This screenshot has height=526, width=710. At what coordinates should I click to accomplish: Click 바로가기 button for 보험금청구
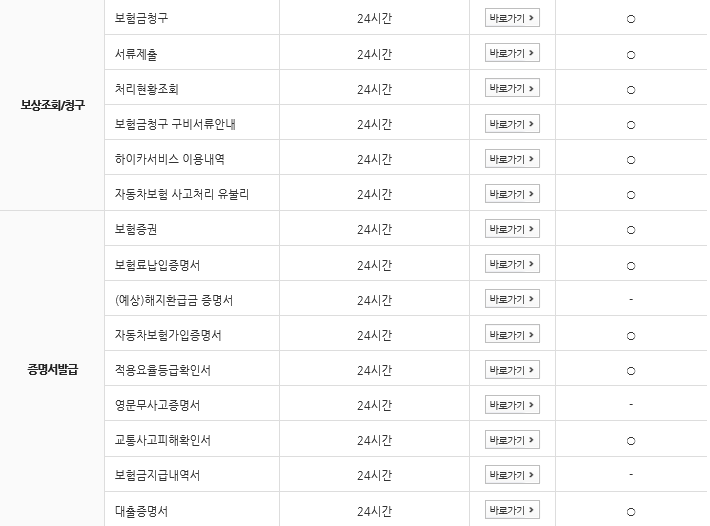(512, 18)
